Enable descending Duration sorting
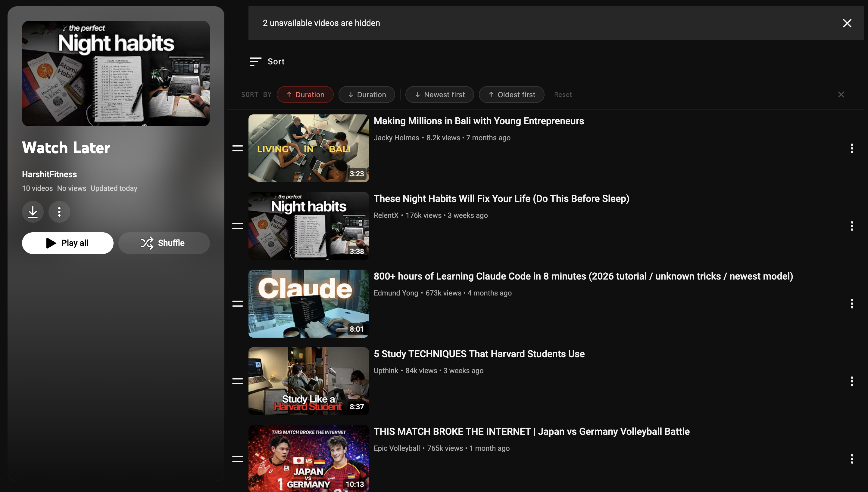Viewport: 868px width, 492px height. (x=367, y=94)
